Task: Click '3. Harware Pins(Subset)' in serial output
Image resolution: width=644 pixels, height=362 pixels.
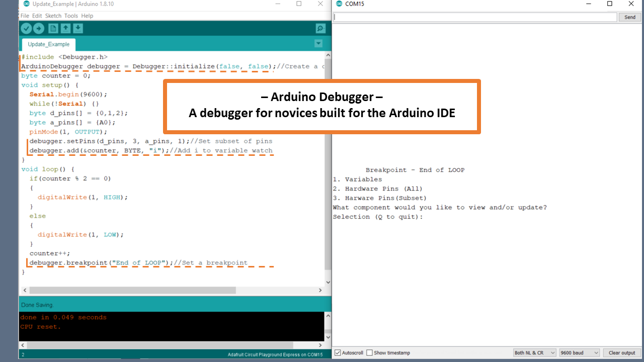Action: 379,198
